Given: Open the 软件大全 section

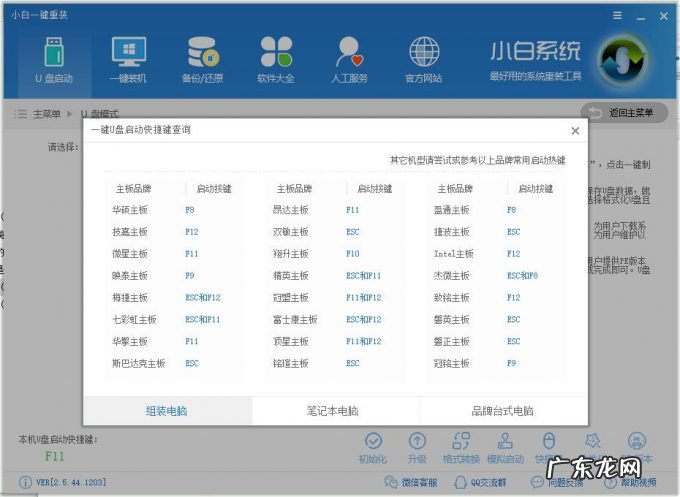Looking at the screenshot, I should click(276, 61).
